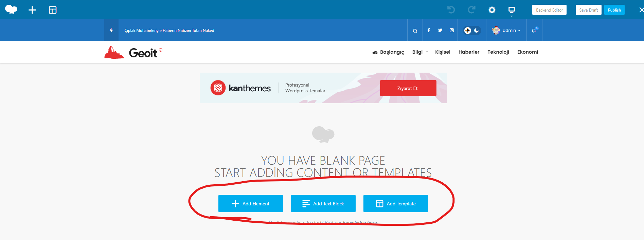644x240 pixels.
Task: Click the Twitter bird icon
Action: coord(440,30)
